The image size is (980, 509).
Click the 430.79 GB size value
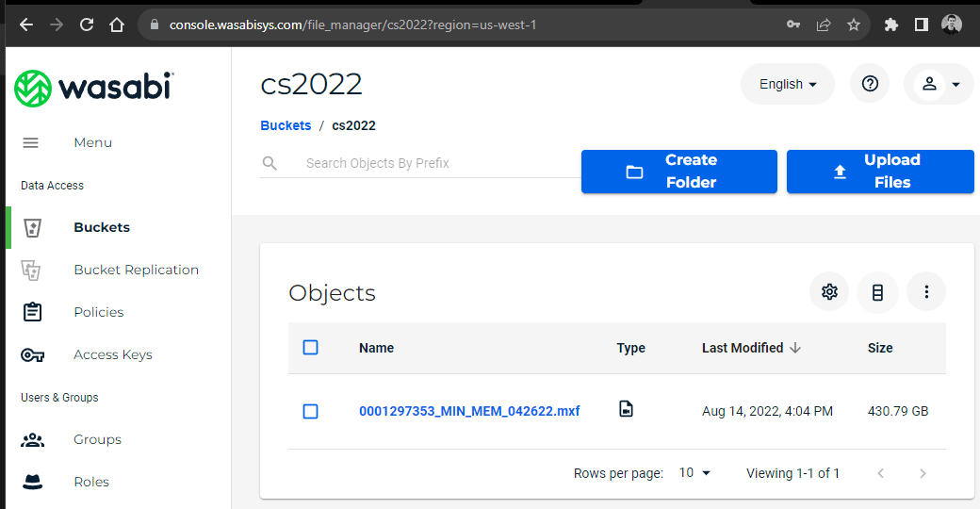pyautogui.click(x=898, y=412)
